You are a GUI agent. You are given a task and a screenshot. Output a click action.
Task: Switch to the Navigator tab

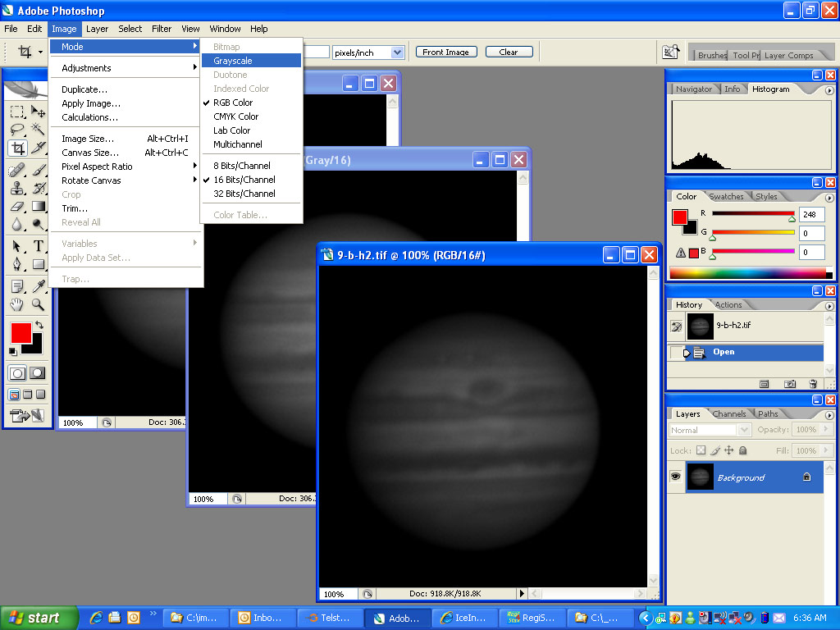pos(694,89)
